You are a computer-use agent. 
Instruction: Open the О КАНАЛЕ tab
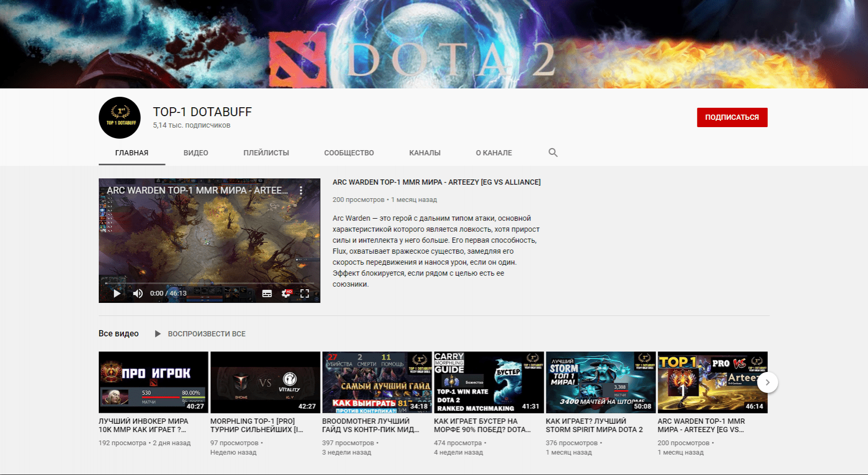click(494, 153)
